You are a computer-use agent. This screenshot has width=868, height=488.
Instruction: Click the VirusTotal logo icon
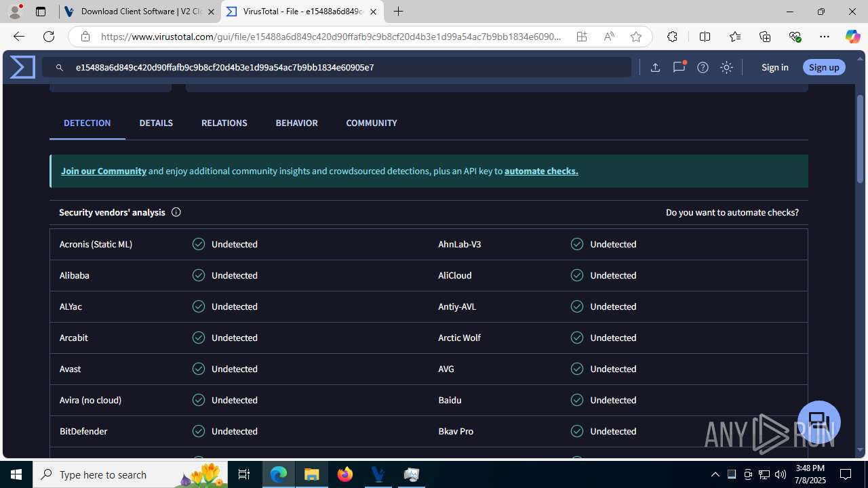(22, 67)
